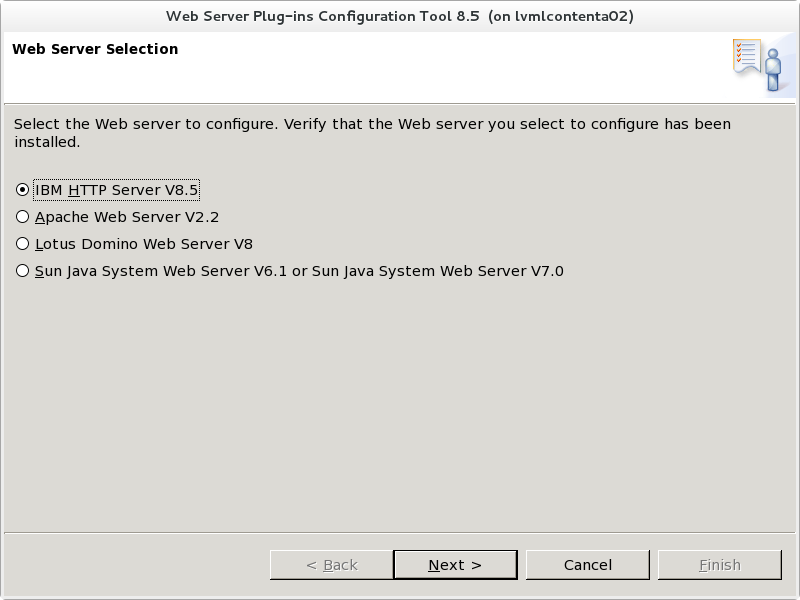
Task: Click the Plug-ins Configuration Tool title bar
Action: click(400, 16)
